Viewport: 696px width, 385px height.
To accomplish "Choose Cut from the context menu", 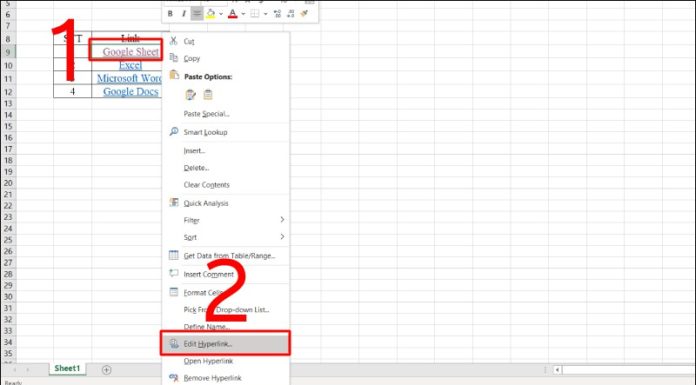I will tap(226, 41).
